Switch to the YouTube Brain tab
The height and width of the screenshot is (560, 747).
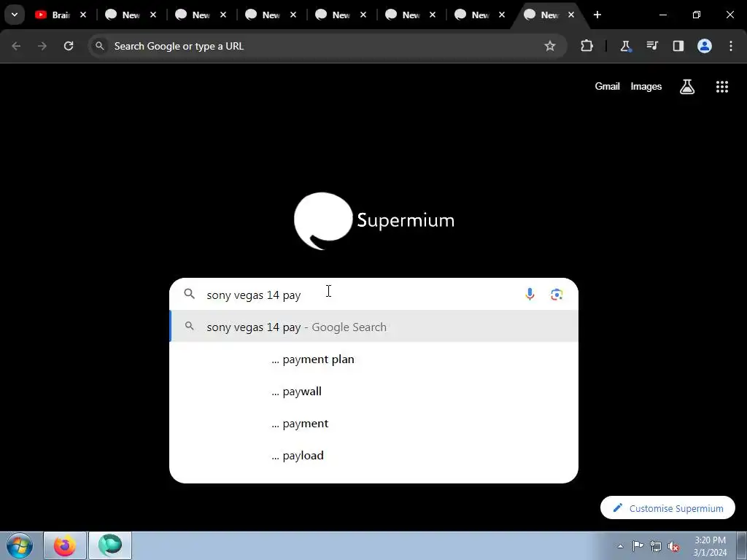tap(53, 15)
